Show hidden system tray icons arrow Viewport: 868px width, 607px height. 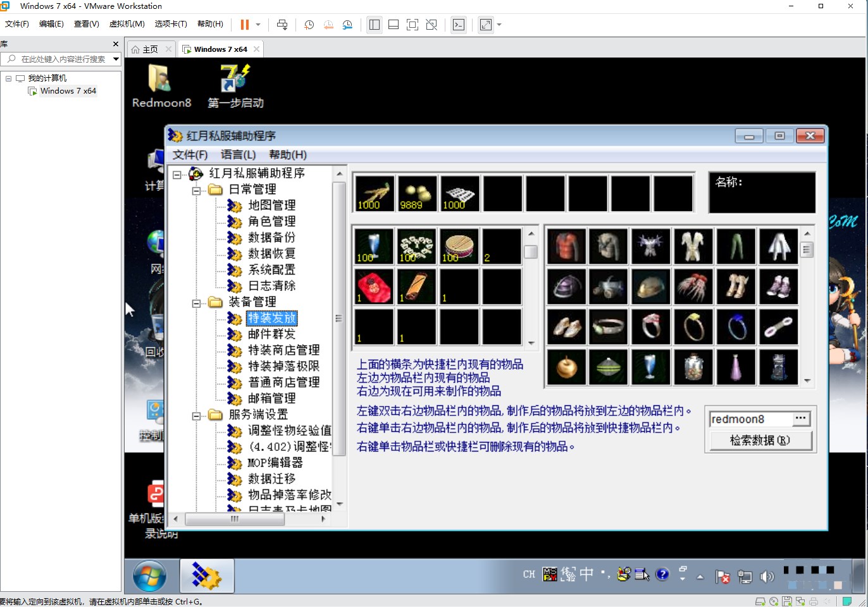(x=700, y=577)
